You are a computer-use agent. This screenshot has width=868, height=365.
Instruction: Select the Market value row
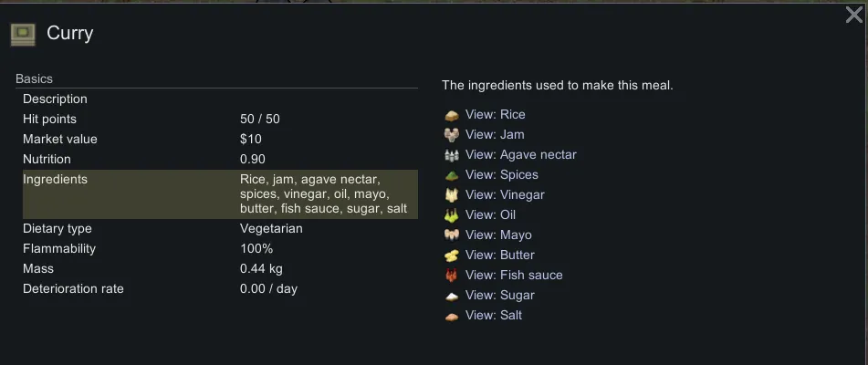pos(216,140)
